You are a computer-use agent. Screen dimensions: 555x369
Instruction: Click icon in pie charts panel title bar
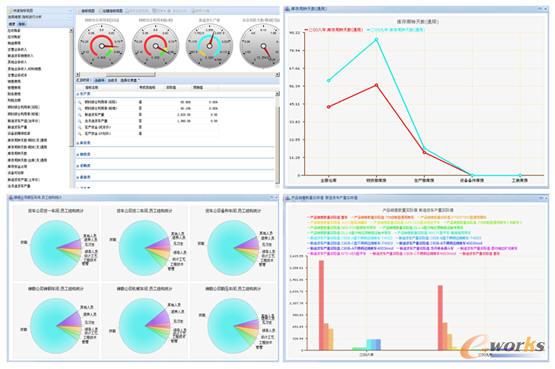pos(11,197)
